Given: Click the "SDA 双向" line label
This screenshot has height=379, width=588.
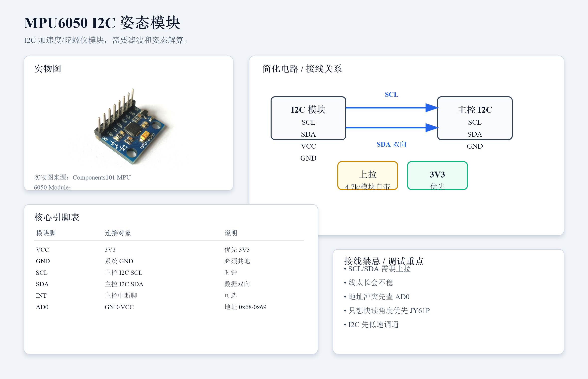Looking at the screenshot, I should (x=391, y=144).
